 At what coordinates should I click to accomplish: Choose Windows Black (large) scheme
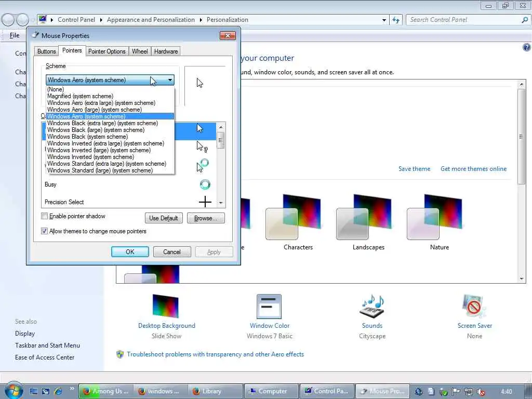point(110,130)
